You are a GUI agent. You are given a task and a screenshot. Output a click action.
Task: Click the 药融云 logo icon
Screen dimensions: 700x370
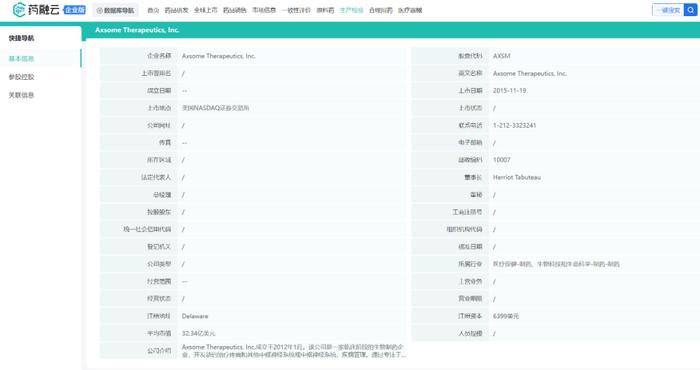point(19,10)
